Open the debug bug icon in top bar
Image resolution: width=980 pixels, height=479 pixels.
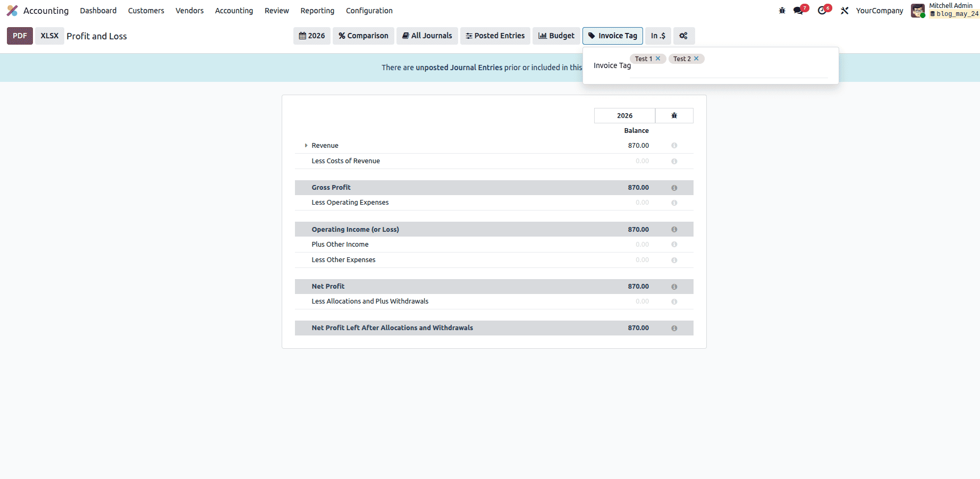(x=782, y=11)
